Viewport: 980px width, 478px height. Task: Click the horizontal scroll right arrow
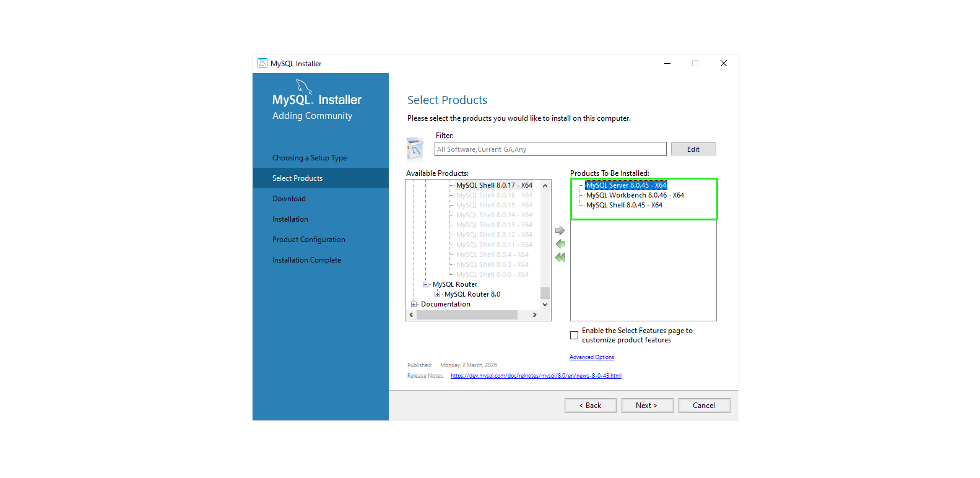(535, 315)
